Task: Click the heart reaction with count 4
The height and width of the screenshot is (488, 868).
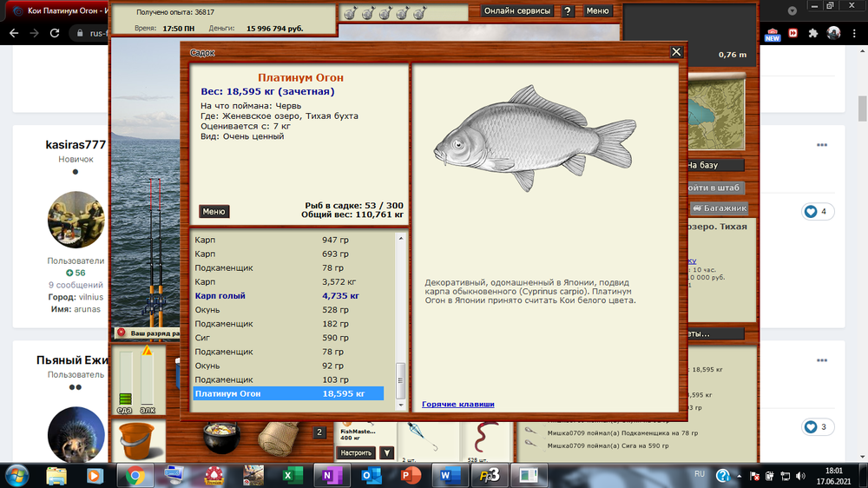Action: (x=818, y=211)
